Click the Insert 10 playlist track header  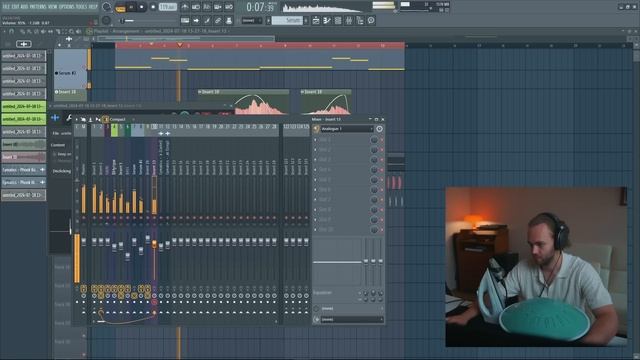[x=70, y=95]
